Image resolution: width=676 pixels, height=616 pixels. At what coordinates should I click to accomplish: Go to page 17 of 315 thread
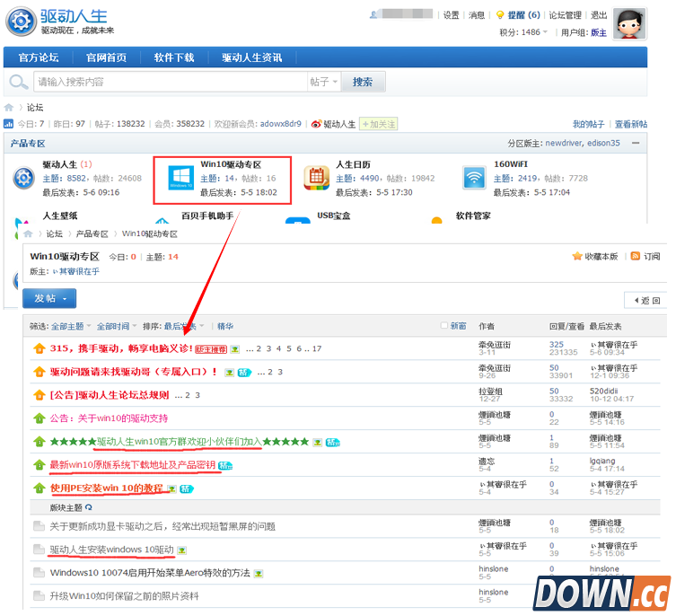pyautogui.click(x=317, y=348)
